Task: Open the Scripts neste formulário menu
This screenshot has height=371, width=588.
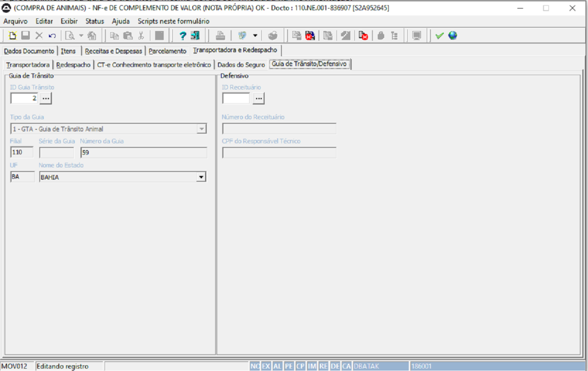Action: (173, 21)
